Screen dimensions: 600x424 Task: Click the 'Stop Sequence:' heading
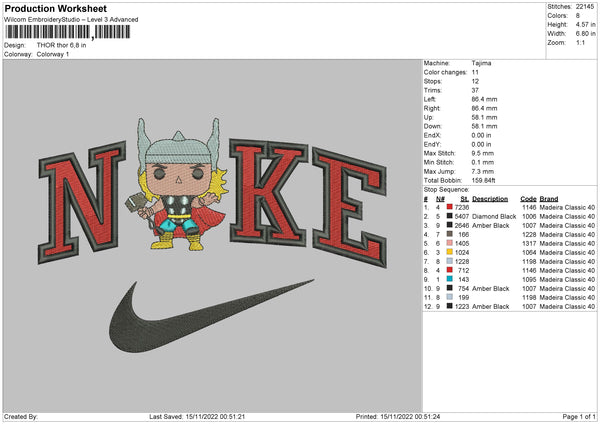pos(446,189)
